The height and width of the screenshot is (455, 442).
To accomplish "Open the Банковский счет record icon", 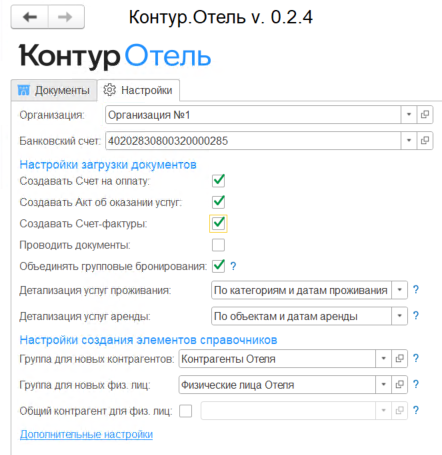I will (425, 141).
